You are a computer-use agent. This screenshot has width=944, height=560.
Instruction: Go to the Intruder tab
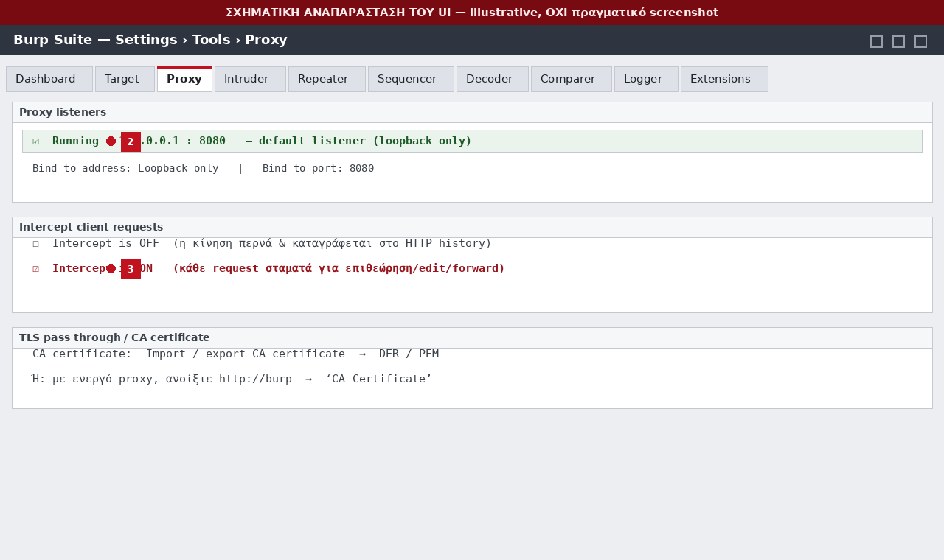tap(250, 79)
